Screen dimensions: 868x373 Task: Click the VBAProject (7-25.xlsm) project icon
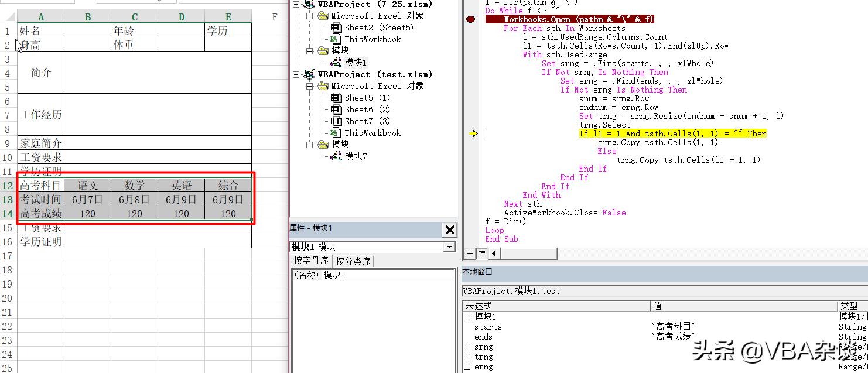pos(309,5)
